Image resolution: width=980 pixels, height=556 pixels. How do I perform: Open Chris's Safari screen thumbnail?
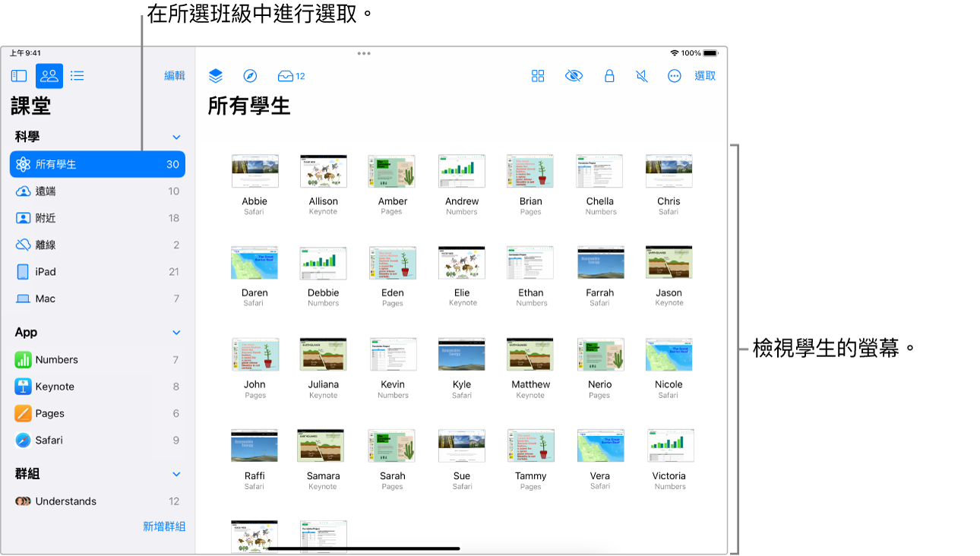click(669, 171)
